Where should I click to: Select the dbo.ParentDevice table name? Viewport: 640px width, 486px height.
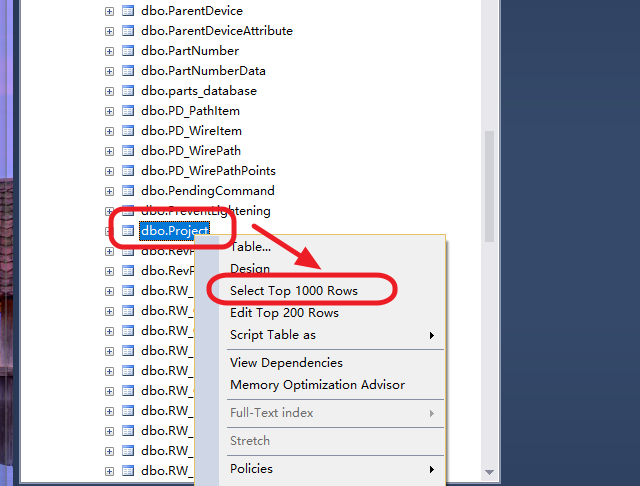tap(192, 11)
